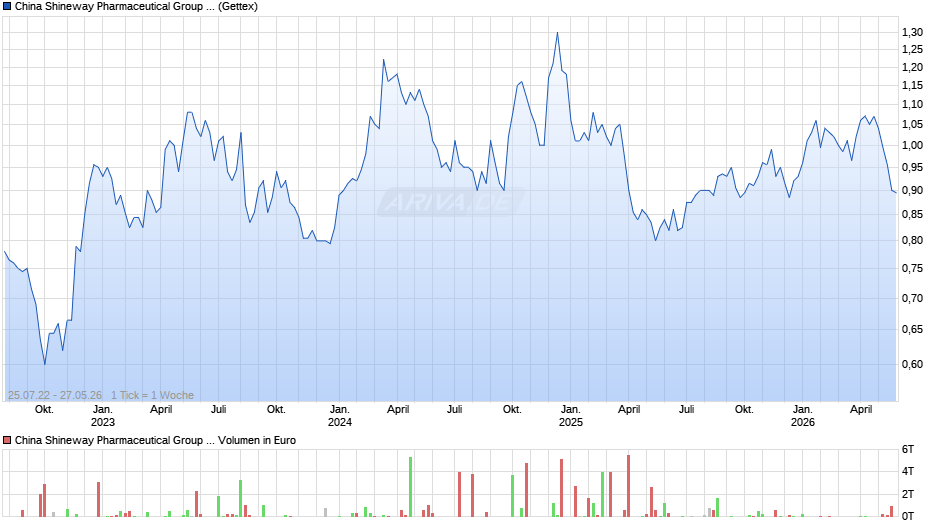Click the 1,10 price axis label
This screenshot has width=940, height=526.
(x=912, y=104)
